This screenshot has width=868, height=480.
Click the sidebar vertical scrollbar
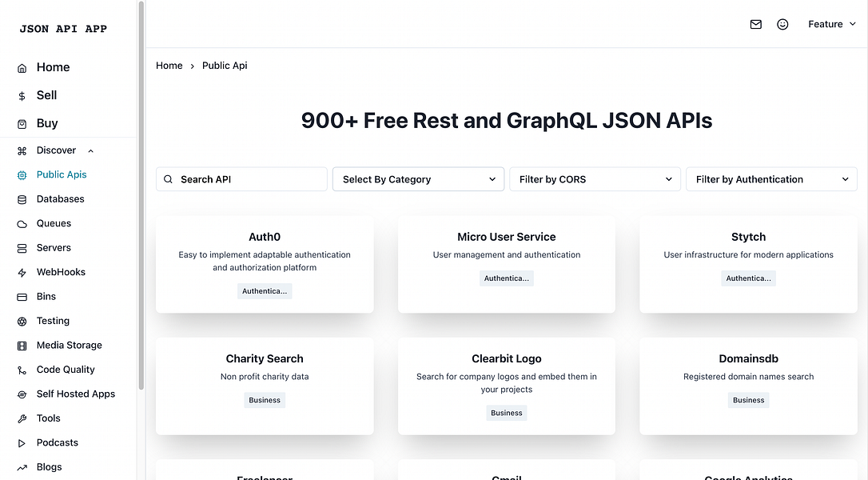click(x=141, y=196)
